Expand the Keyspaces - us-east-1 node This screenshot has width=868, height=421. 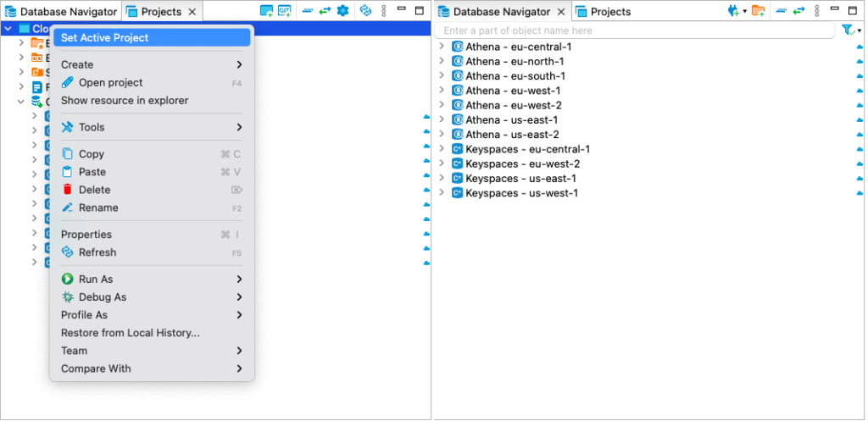click(442, 178)
